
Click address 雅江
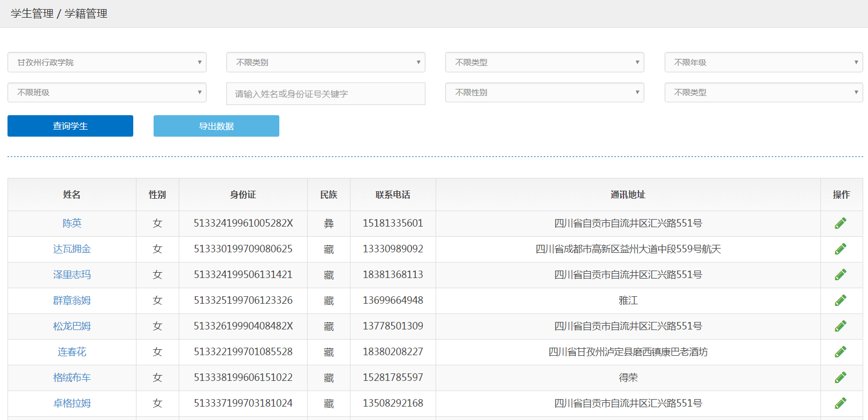[x=628, y=301]
